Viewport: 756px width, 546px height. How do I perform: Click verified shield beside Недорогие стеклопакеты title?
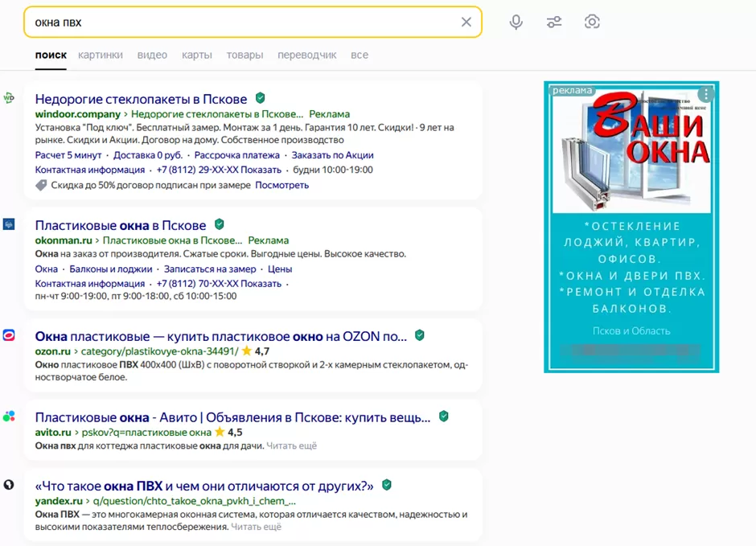pos(260,98)
